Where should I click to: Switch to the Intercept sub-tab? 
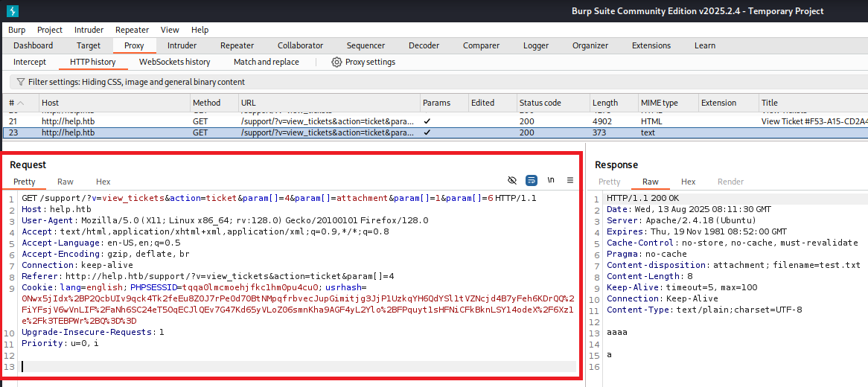[x=30, y=62]
